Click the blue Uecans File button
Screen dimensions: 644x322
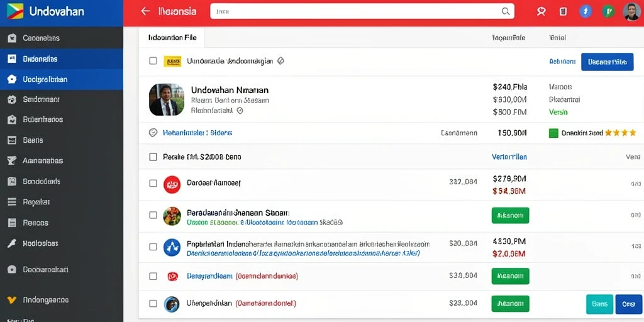(x=608, y=62)
